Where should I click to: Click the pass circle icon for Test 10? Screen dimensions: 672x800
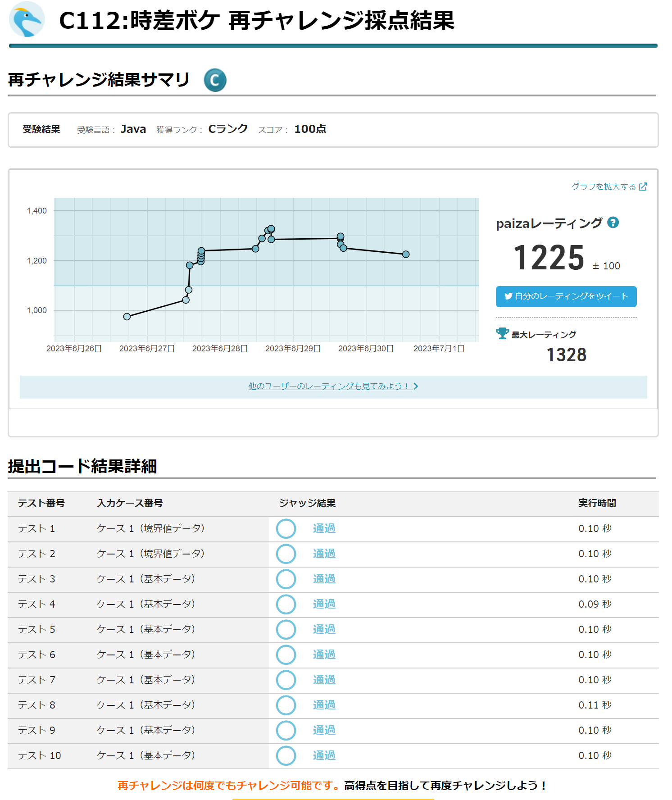[286, 756]
